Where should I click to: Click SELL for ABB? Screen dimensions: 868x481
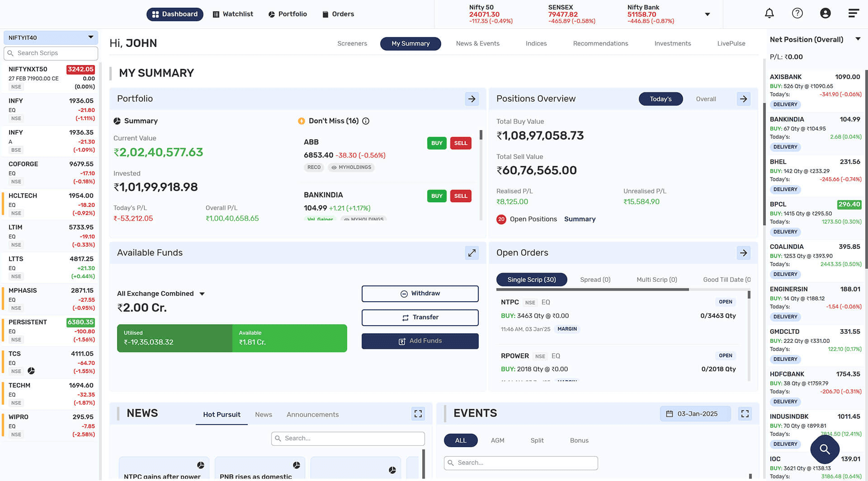[460, 143]
